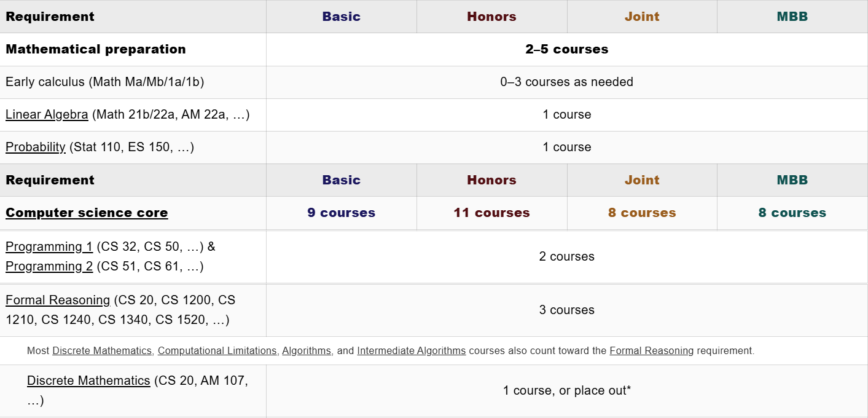Click Discrete Mathematics link beside AM 107

point(88,381)
